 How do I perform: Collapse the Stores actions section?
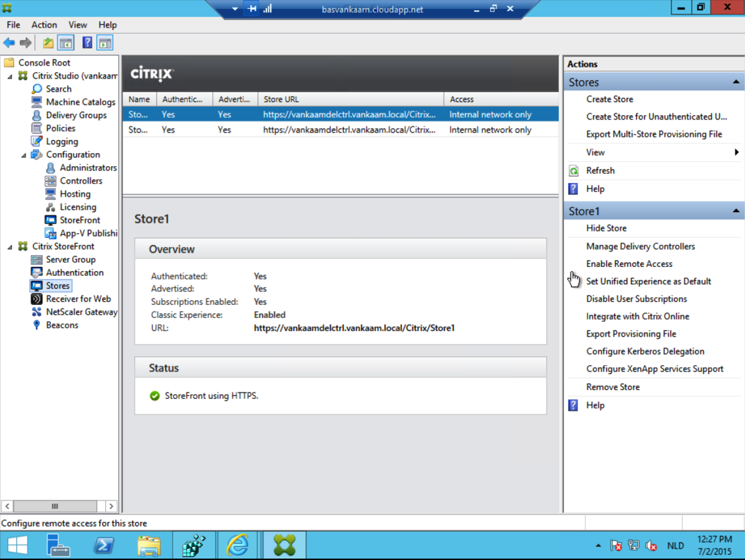(736, 82)
